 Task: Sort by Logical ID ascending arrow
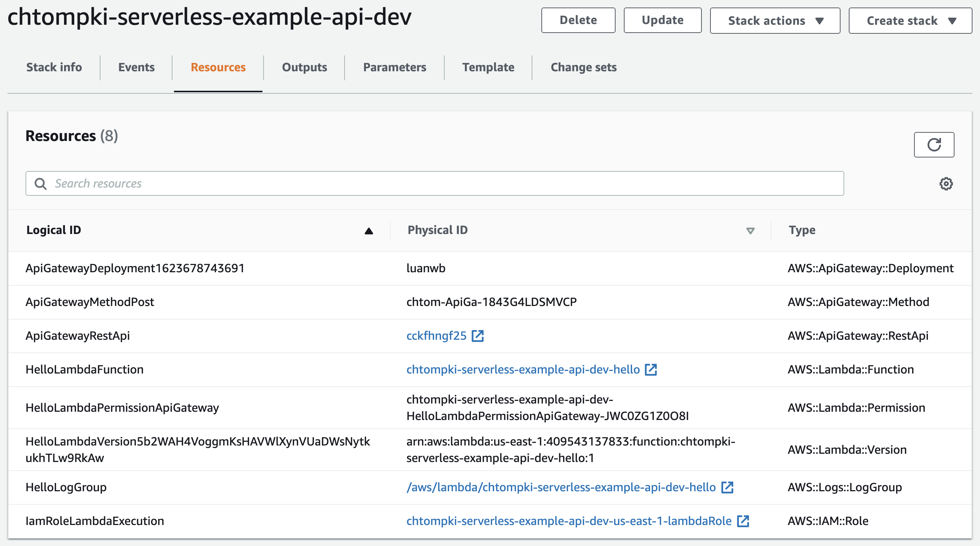368,231
